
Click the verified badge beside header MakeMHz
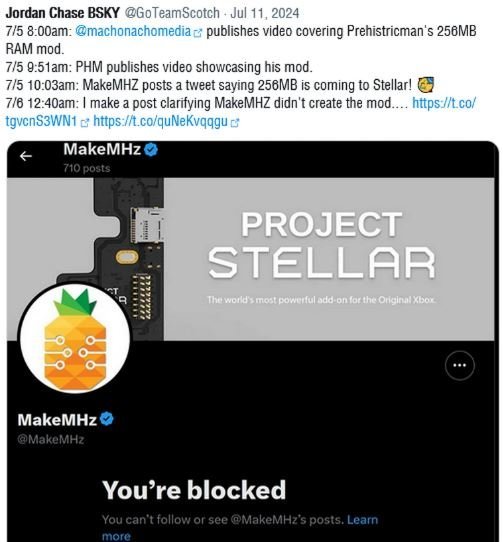(x=151, y=150)
